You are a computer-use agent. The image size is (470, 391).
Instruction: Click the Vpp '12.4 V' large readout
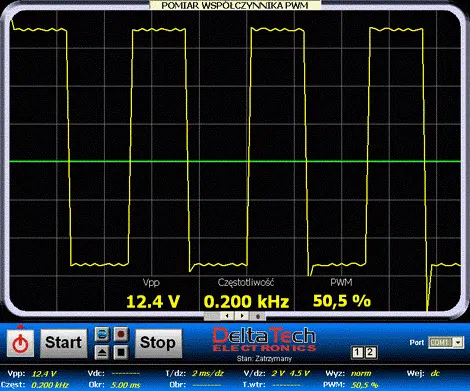tap(153, 301)
